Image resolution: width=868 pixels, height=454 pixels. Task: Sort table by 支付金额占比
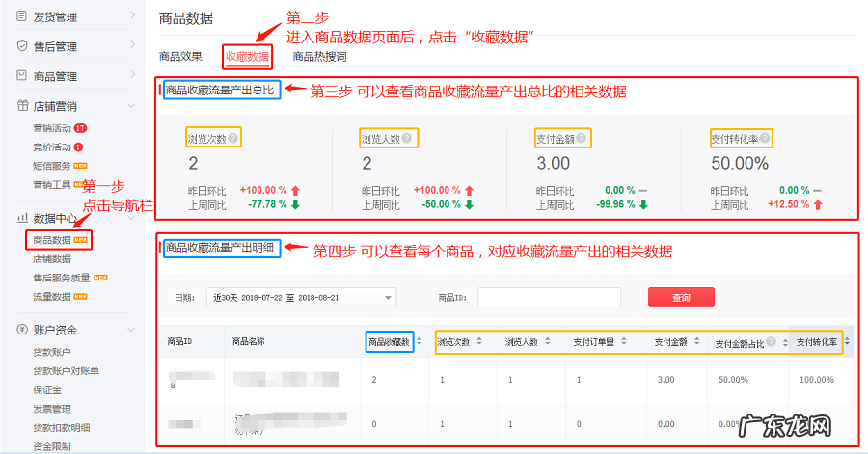[785, 343]
